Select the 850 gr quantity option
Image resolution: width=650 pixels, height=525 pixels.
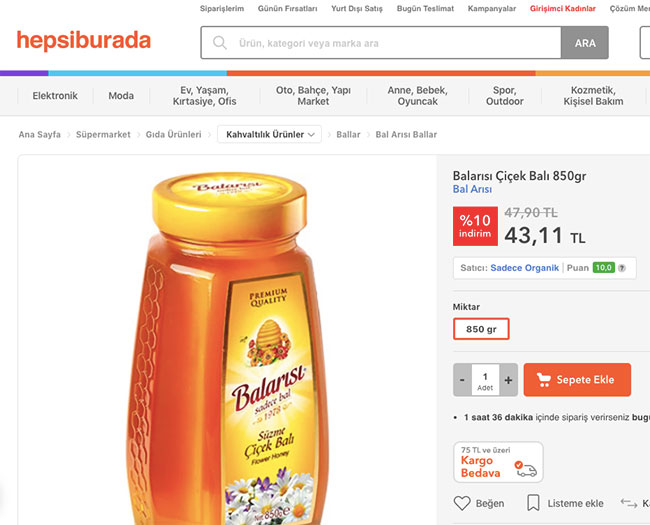[x=481, y=329]
